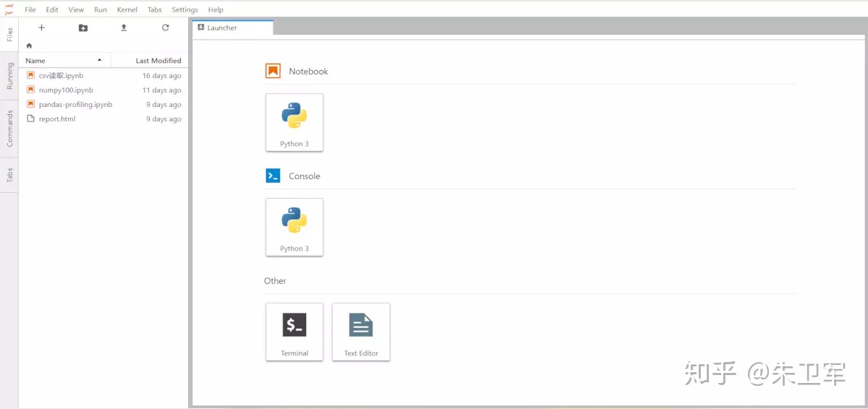This screenshot has height=409, width=868.
Task: Click the Other section heading
Action: [275, 280]
